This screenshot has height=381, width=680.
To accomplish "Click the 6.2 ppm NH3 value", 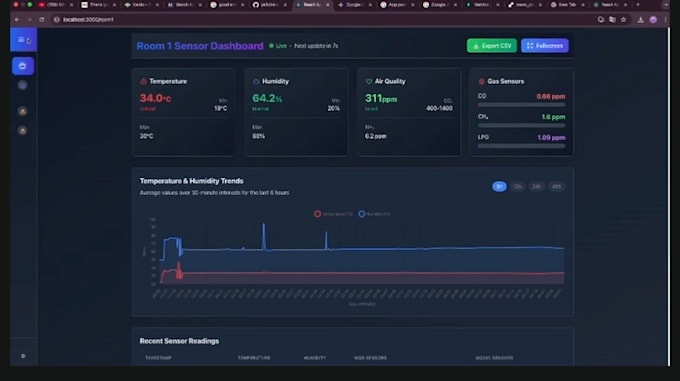I will point(376,136).
